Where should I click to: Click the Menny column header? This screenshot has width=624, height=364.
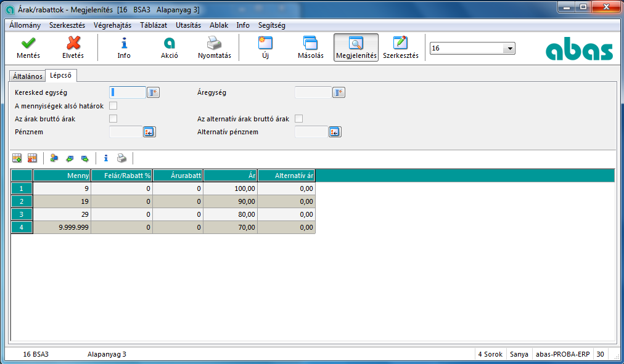tap(62, 176)
